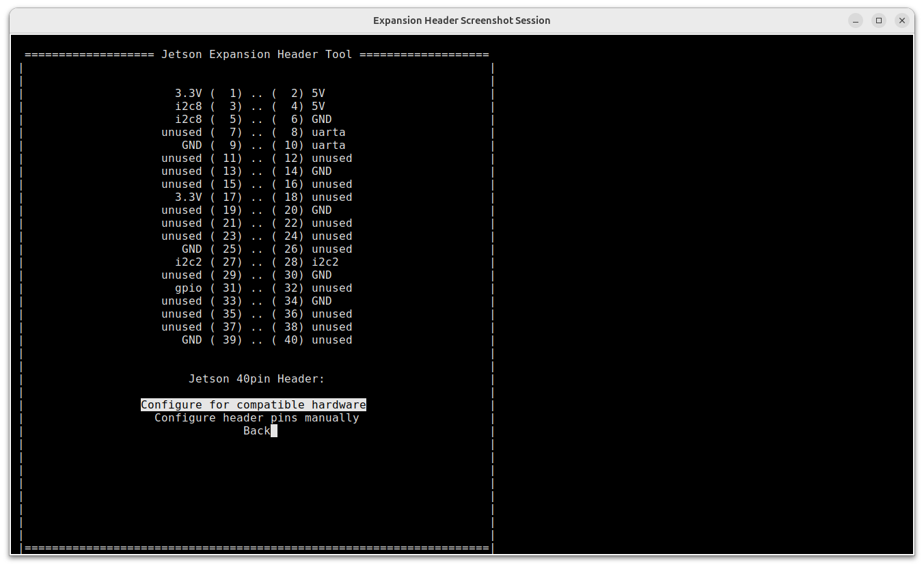Click the GND label of pin 25
This screenshot has height=567, width=924.
[x=192, y=249]
